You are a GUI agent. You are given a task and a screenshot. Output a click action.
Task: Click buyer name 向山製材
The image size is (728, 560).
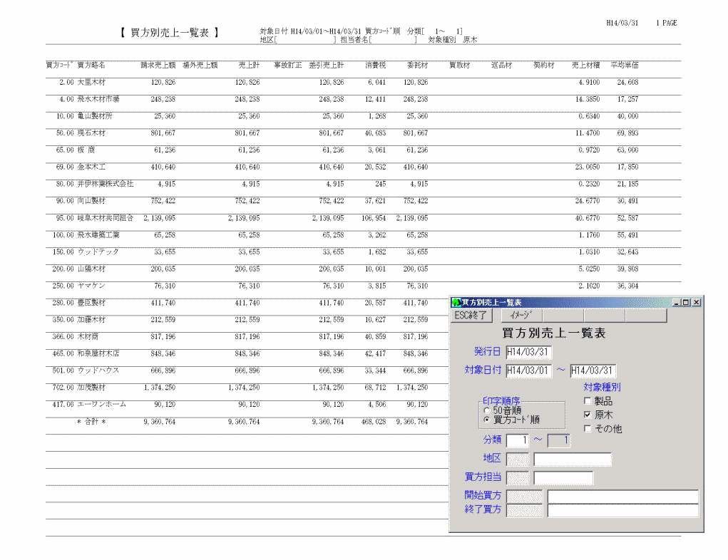[91, 201]
